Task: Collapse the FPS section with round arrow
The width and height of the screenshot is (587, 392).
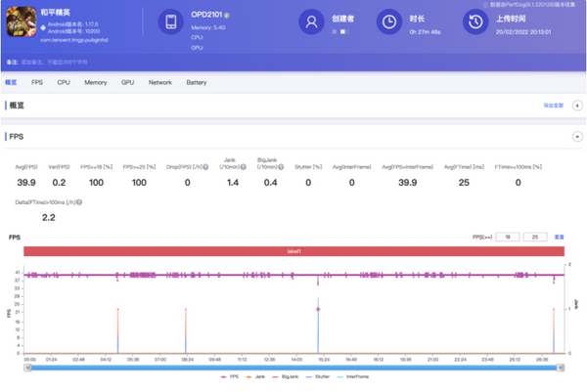Action: pyautogui.click(x=576, y=137)
